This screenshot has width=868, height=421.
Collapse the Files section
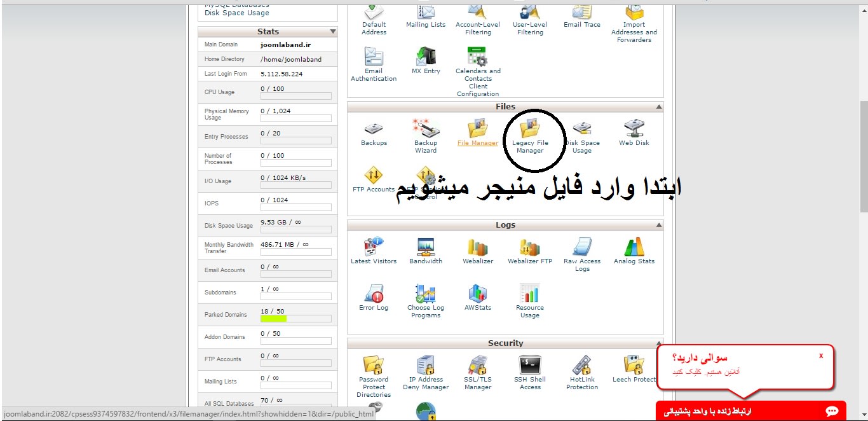(658, 106)
